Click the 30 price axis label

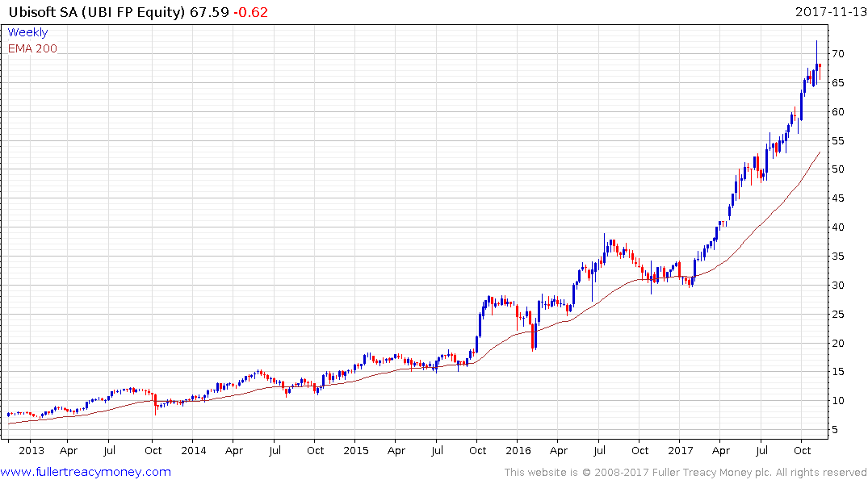click(837, 286)
